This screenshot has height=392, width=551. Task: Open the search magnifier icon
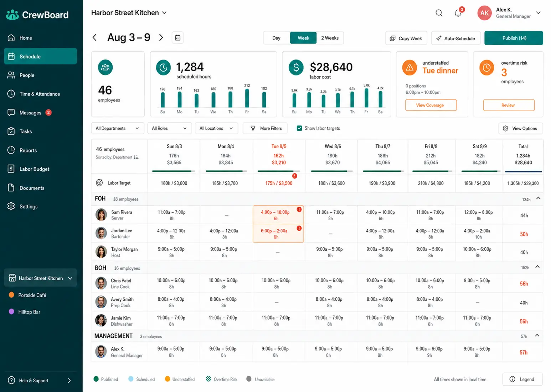tap(439, 13)
